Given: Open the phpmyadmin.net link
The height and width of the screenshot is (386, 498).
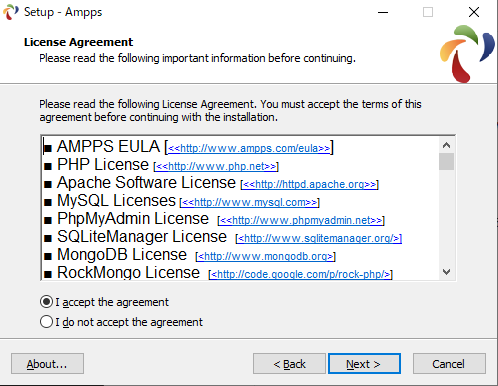Looking at the screenshot, I should coord(301,220).
